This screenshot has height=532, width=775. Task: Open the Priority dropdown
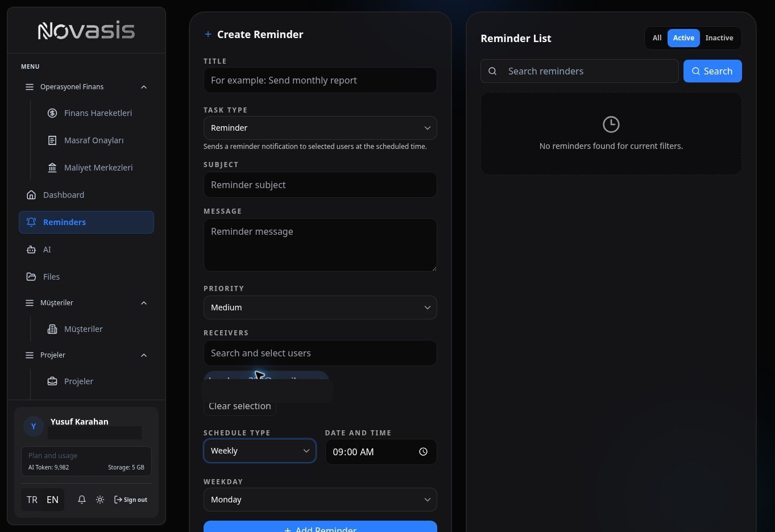coord(320,307)
